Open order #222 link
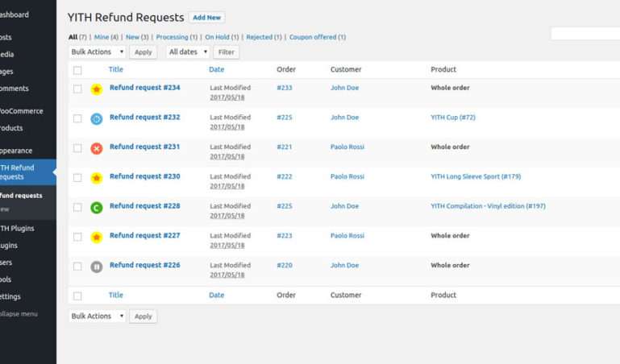The width and height of the screenshot is (620, 364). pyautogui.click(x=285, y=176)
